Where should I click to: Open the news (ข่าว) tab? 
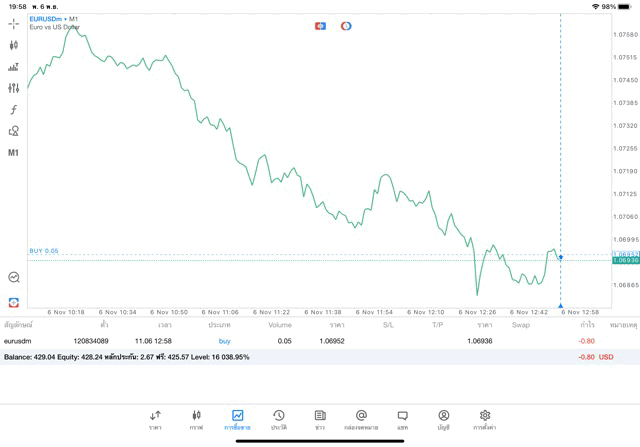coord(320,420)
